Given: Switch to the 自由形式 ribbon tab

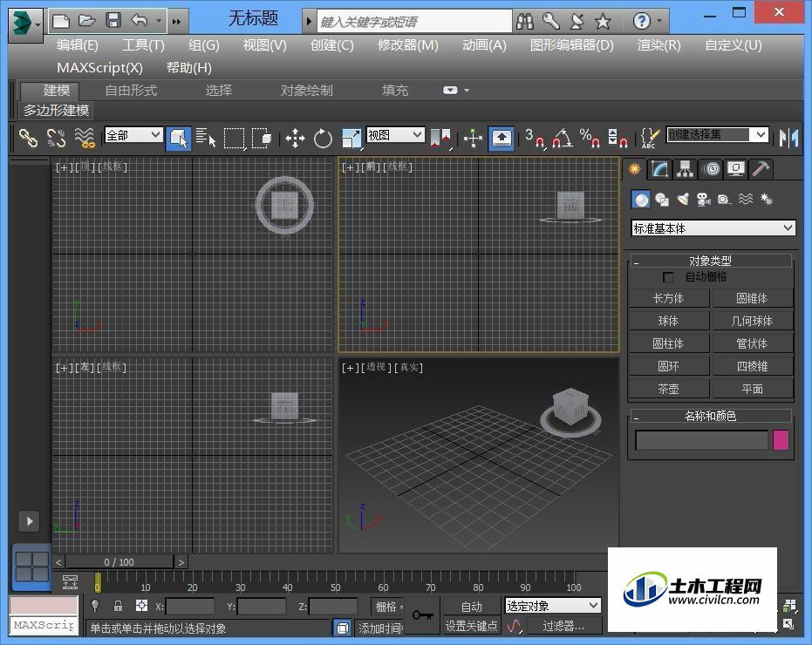Looking at the screenshot, I should pos(131,91).
